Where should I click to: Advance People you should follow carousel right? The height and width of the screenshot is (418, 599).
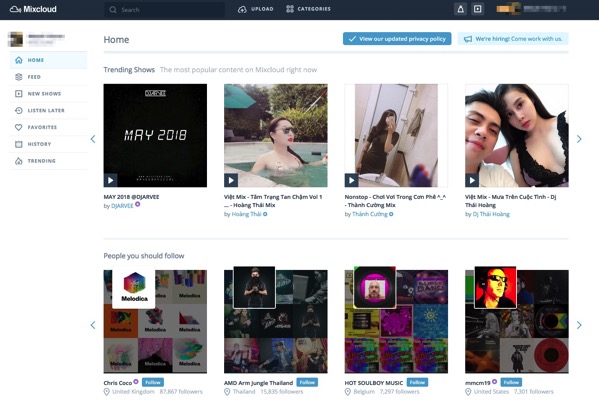click(x=579, y=325)
